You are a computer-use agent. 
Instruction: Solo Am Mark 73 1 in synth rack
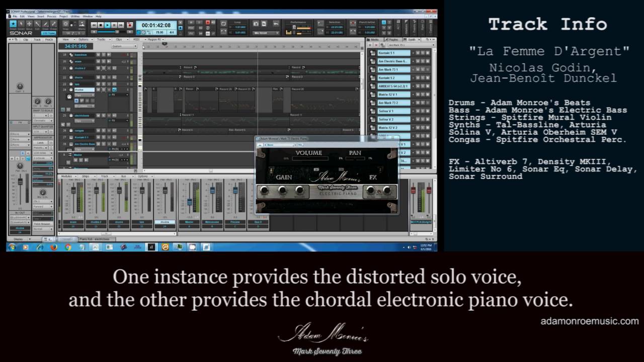(423, 69)
